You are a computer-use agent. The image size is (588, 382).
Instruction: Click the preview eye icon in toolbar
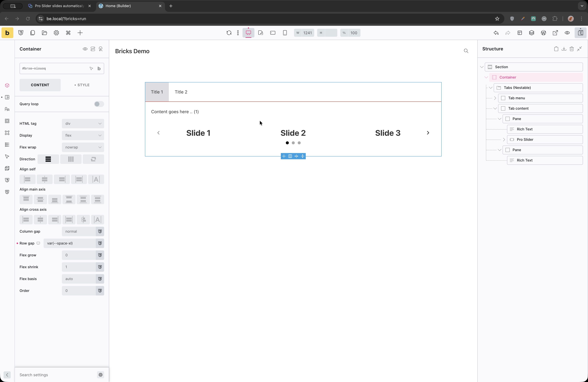coord(567,33)
